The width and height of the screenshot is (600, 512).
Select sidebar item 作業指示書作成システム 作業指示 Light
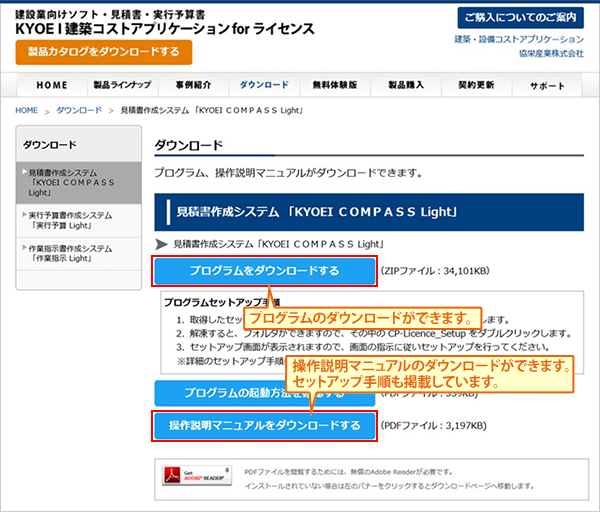78,253
